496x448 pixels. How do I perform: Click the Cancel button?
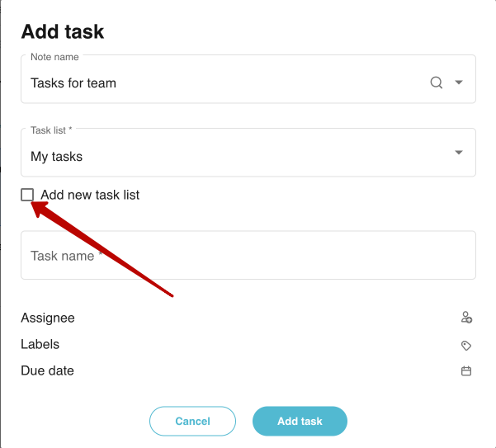click(x=192, y=421)
